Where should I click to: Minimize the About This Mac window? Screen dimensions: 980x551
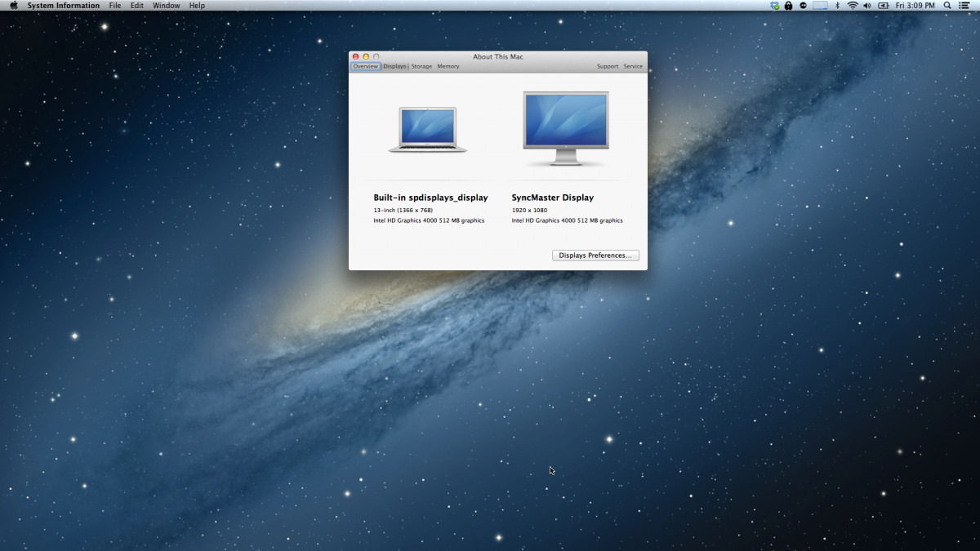[x=366, y=56]
